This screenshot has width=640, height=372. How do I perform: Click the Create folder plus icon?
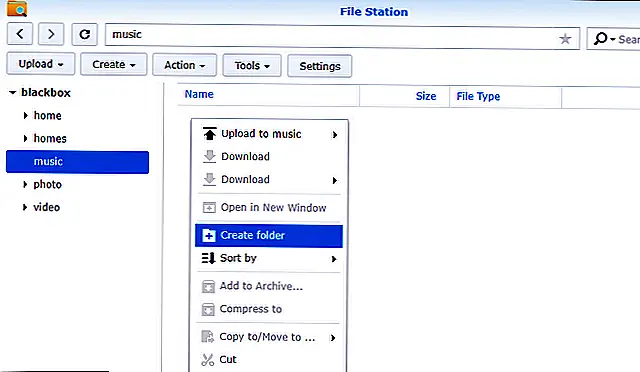[x=209, y=235]
